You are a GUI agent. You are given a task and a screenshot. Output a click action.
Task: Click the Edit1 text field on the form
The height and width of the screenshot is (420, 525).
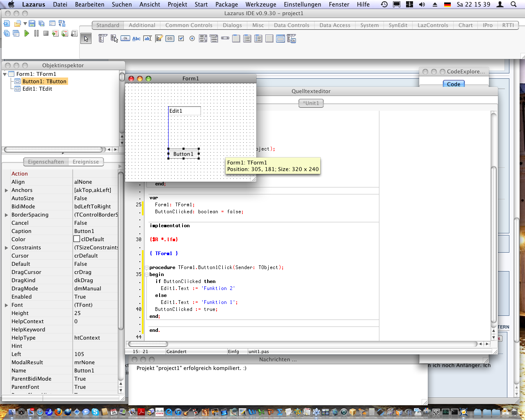(x=185, y=111)
